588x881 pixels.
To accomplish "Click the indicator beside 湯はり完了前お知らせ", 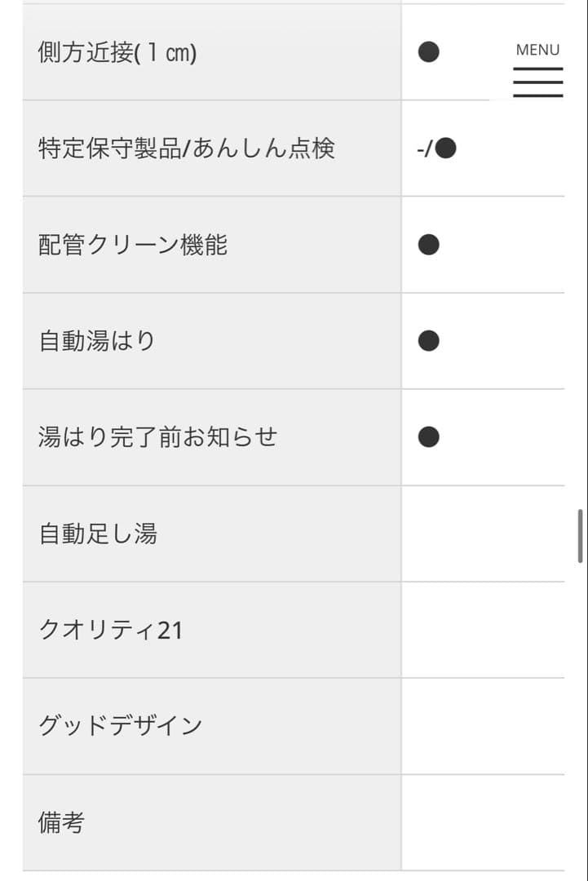I will pos(427,436).
